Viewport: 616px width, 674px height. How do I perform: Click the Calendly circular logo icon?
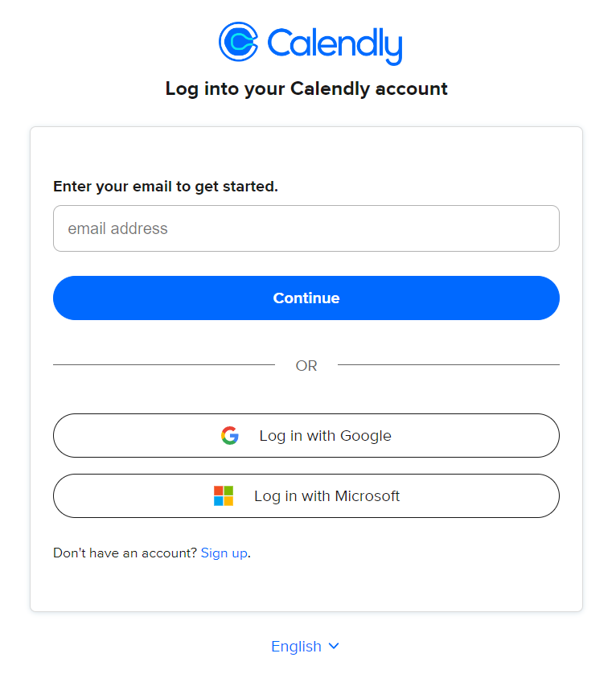pos(238,42)
